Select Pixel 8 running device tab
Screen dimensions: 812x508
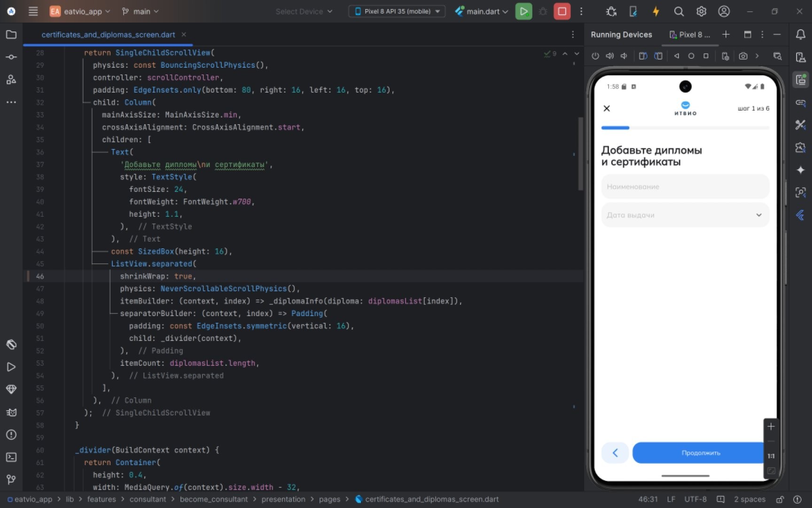[690, 34]
